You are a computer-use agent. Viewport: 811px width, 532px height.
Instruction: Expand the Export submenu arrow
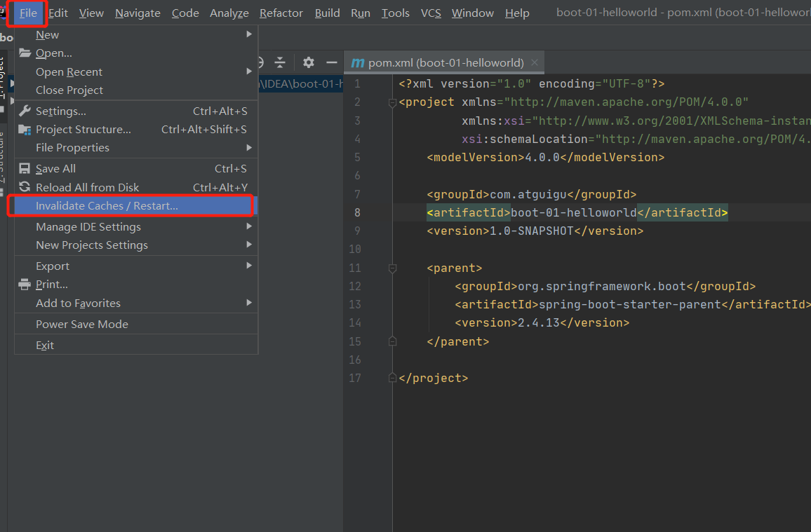[x=249, y=266]
